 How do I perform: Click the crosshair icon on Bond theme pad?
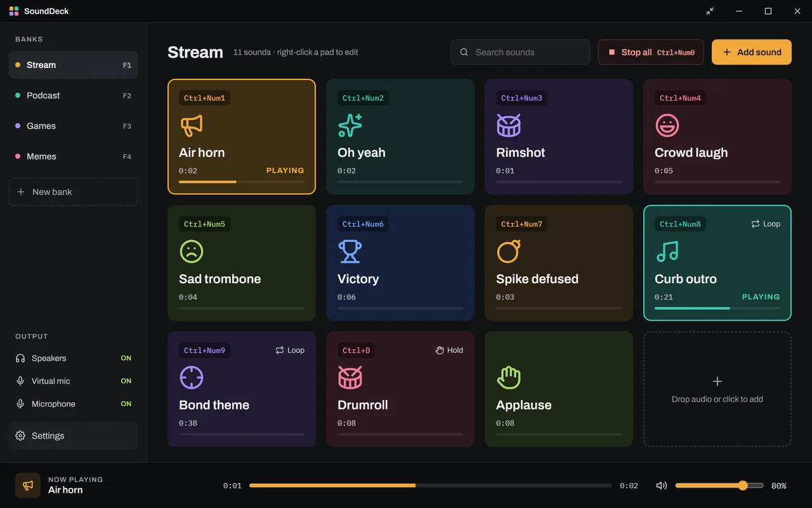pyautogui.click(x=191, y=378)
